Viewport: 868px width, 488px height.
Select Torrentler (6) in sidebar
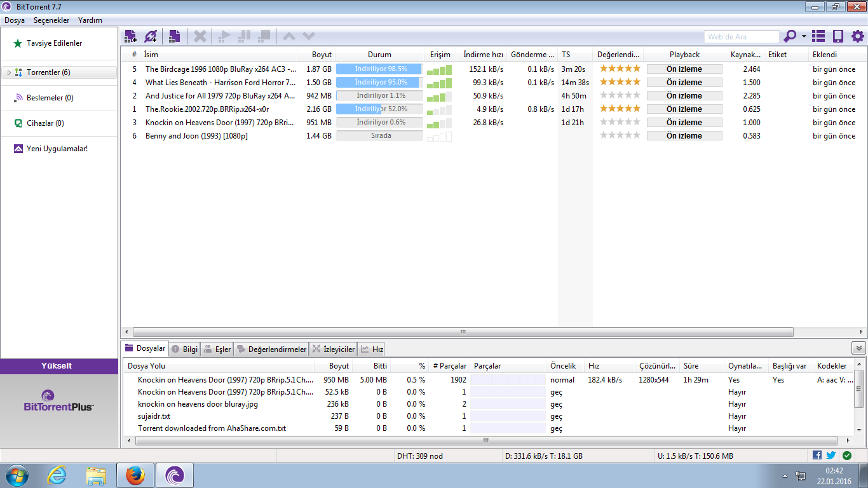click(x=59, y=72)
